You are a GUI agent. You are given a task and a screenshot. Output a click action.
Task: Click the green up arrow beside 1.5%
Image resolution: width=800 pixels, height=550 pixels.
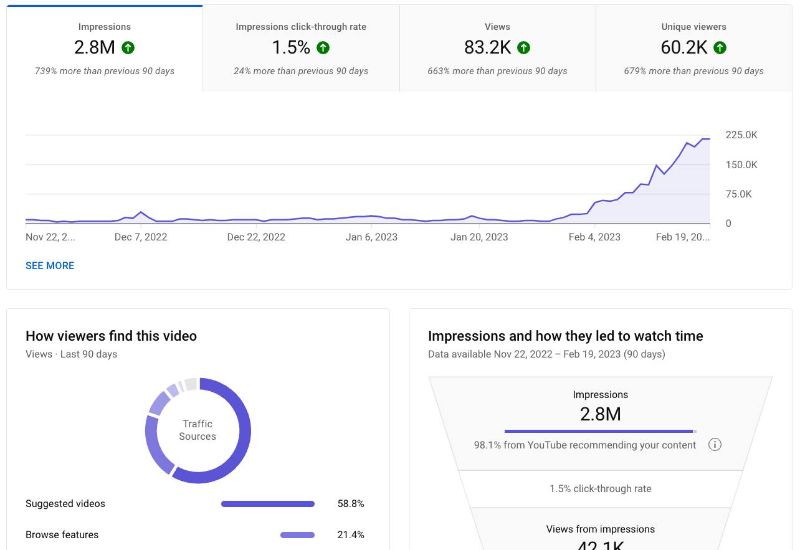click(323, 48)
